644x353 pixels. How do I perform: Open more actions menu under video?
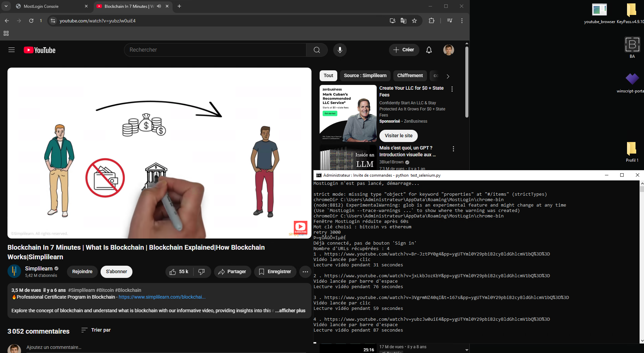click(305, 272)
